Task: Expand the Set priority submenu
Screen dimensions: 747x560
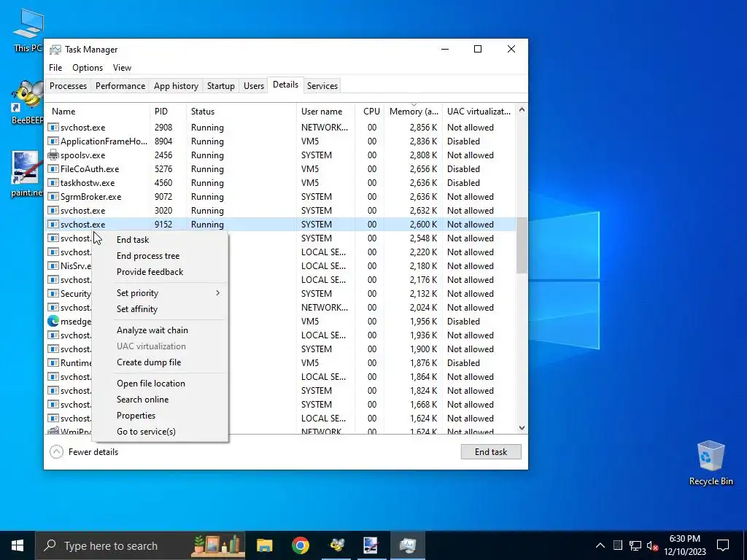Action: [x=160, y=293]
